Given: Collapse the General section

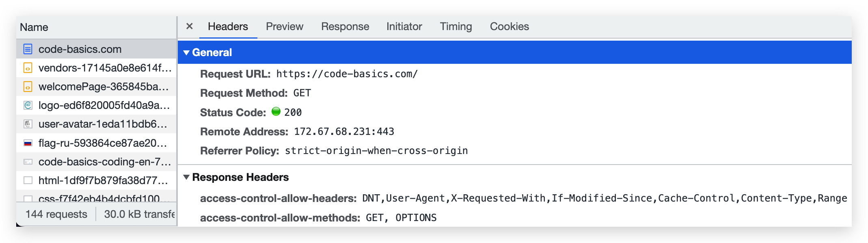Looking at the screenshot, I should point(186,52).
